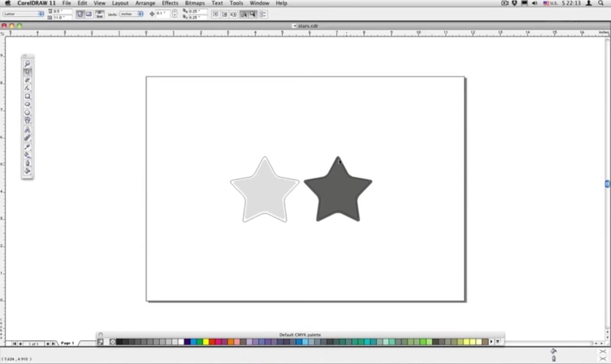
Task: Select the Ellipse tool in the toolbox
Action: (x=27, y=105)
